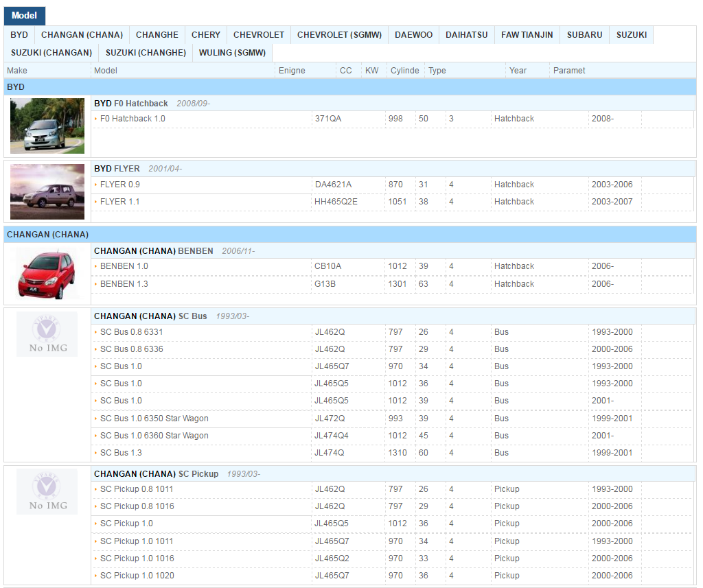Image resolution: width=703 pixels, height=588 pixels.
Task: Open the SC Pickup 1.0 1020 entry
Action: (137, 576)
